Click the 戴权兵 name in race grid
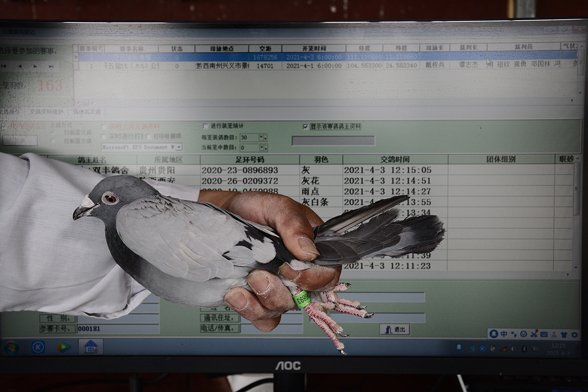Viewport: 588px width, 392px height. (x=435, y=65)
